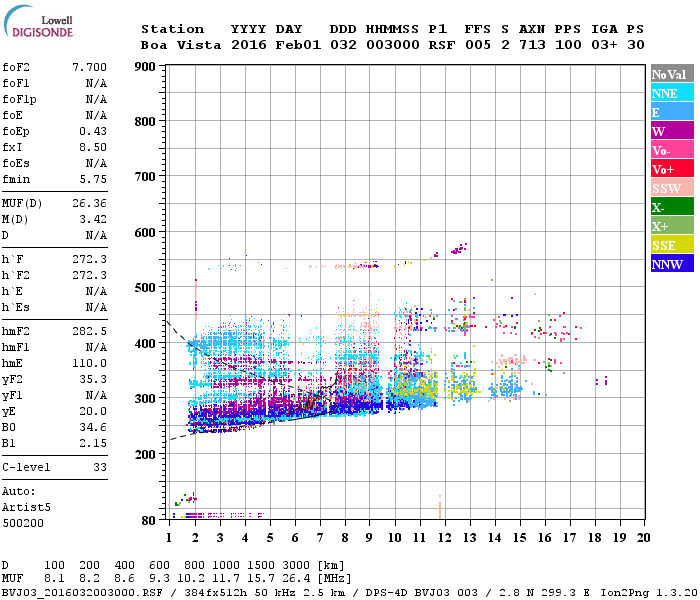Screen dimensions: 700x600
Task: Click the Feb01 date in header
Action: (x=298, y=45)
